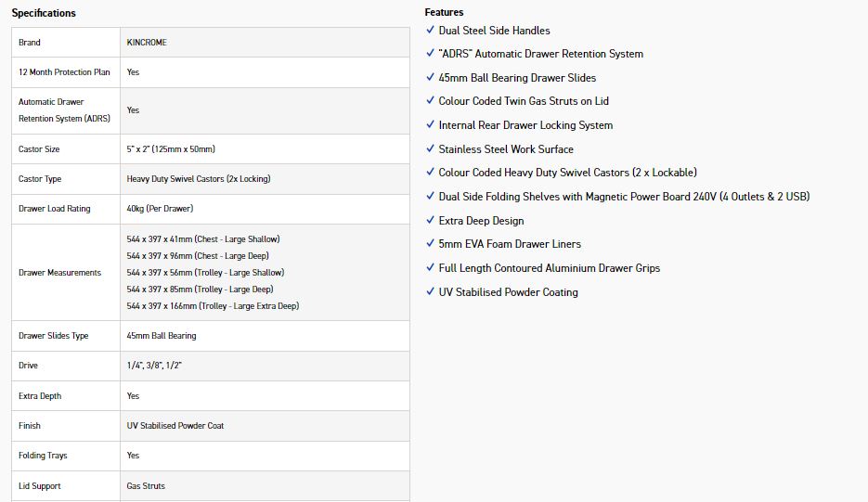Click the checkmark beside Full Length Contoured Aluminium Drawer Grips
Image resolution: width=868 pixels, height=502 pixels.
coord(430,267)
